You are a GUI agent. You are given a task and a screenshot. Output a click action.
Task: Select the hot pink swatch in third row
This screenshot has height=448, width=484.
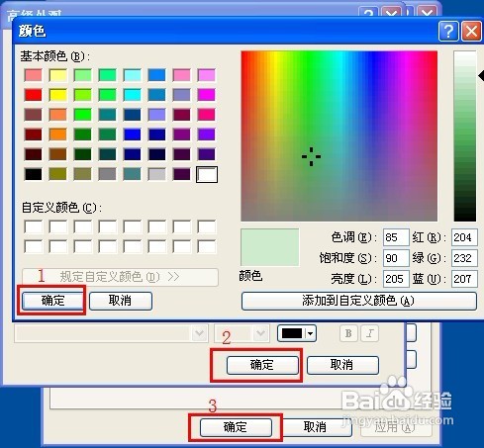pos(207,115)
